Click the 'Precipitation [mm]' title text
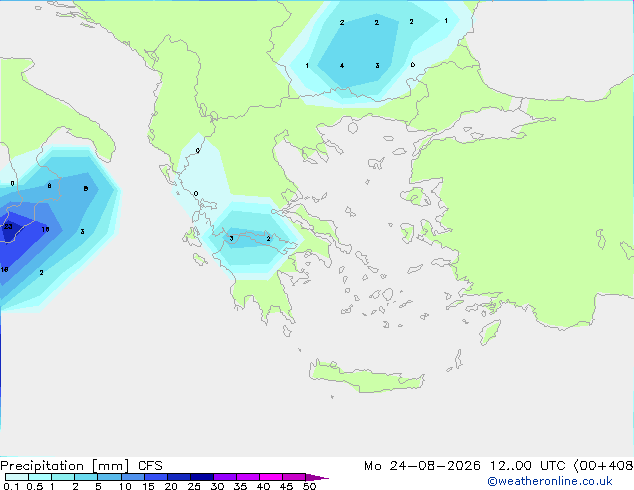The width and height of the screenshot is (634, 490). [x=65, y=466]
